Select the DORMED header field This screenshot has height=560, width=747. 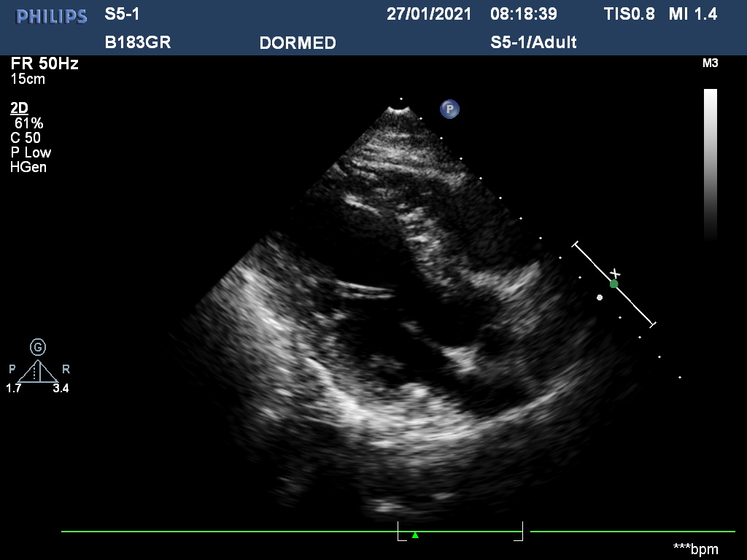tap(298, 43)
